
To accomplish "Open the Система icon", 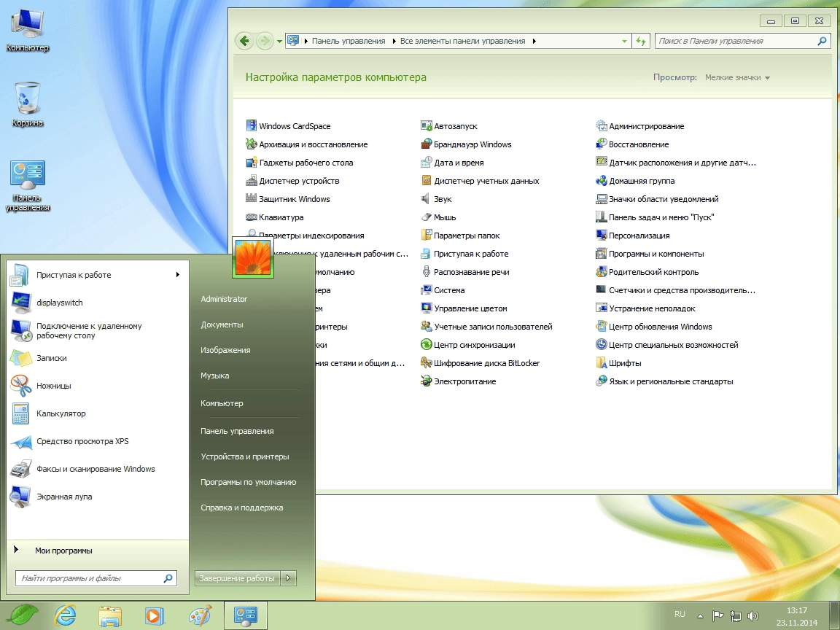I will click(427, 289).
